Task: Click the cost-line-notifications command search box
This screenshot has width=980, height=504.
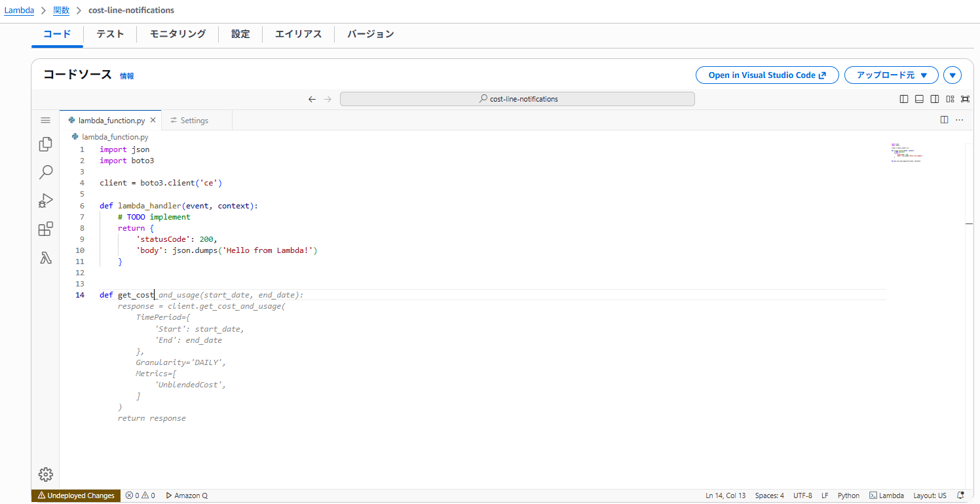Action: click(518, 99)
